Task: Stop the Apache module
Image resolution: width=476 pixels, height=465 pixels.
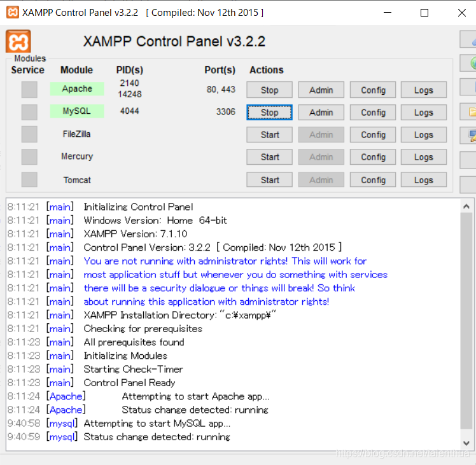Action: click(x=270, y=90)
